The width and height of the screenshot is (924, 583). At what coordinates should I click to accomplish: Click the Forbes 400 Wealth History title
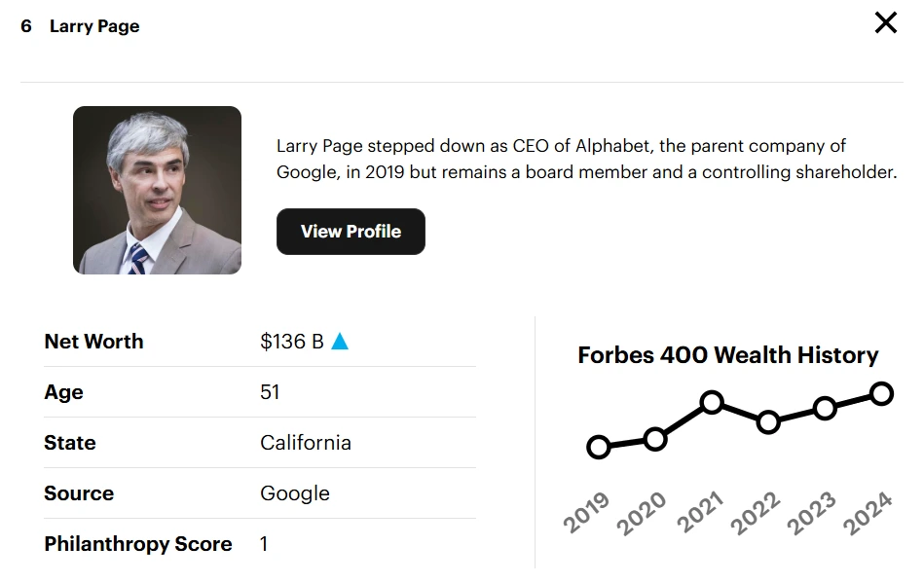click(727, 355)
